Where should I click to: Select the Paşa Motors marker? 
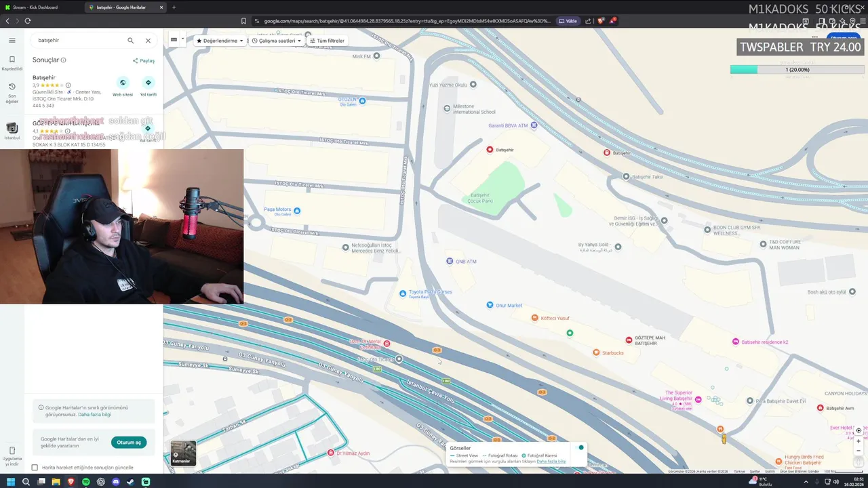(x=296, y=211)
